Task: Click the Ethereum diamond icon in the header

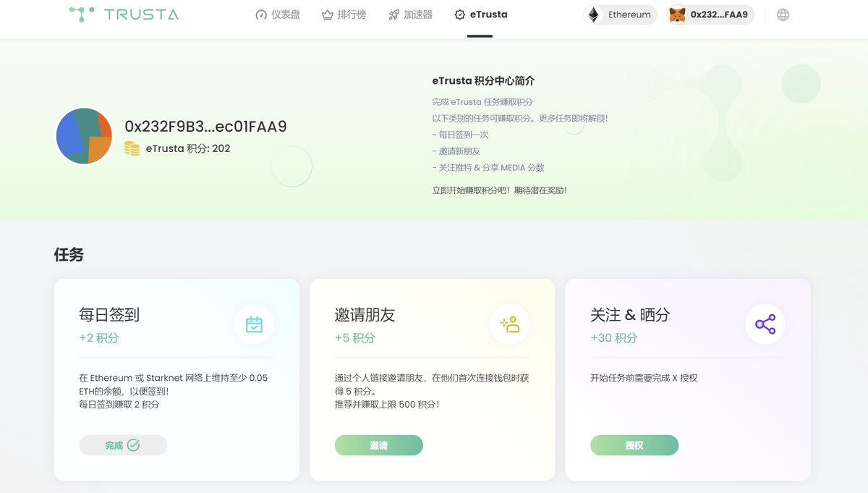Action: click(x=595, y=14)
